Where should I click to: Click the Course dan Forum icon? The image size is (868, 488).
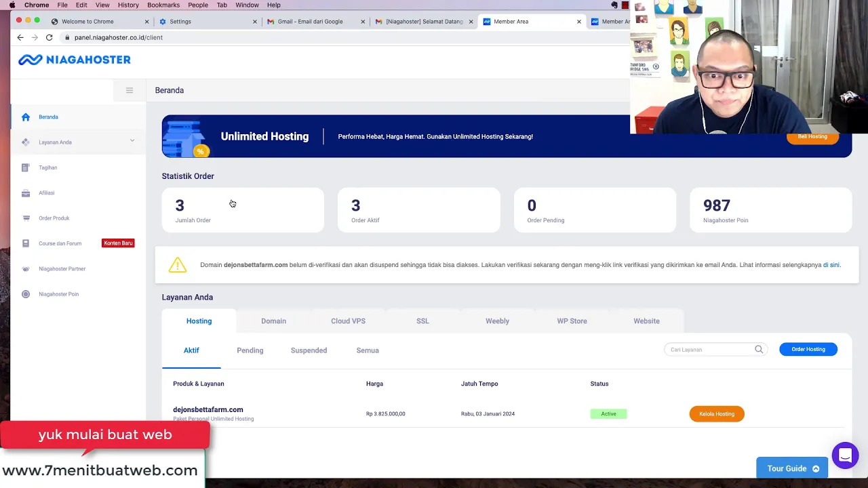(x=26, y=243)
